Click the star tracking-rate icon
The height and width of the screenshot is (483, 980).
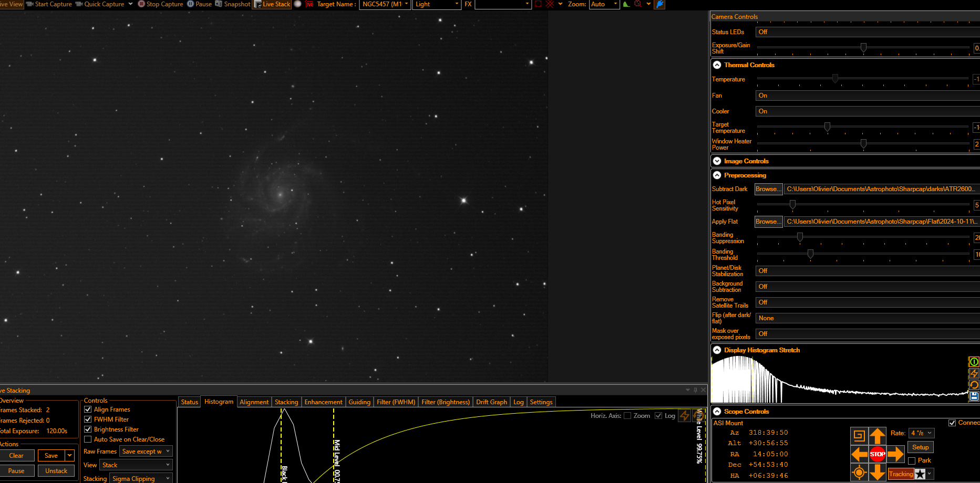pos(920,474)
